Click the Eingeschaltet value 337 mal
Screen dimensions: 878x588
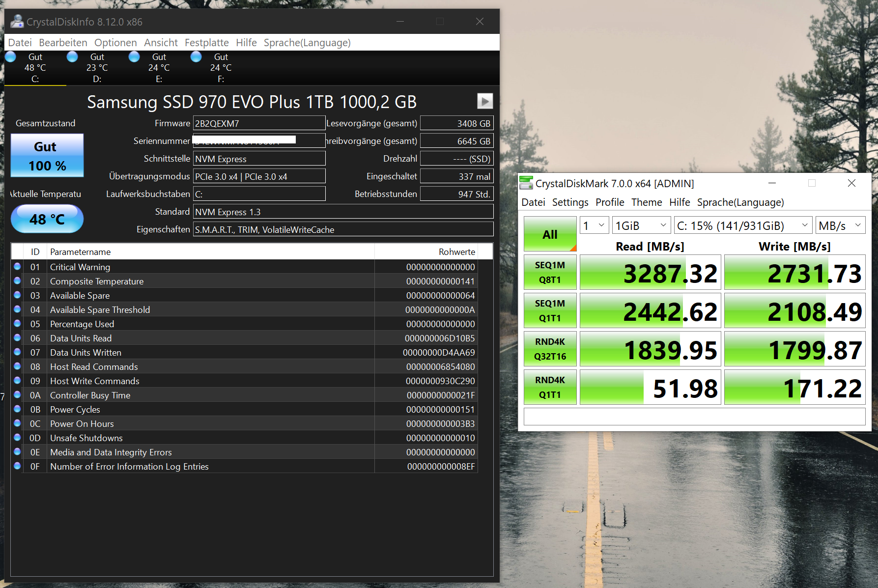[x=457, y=176]
